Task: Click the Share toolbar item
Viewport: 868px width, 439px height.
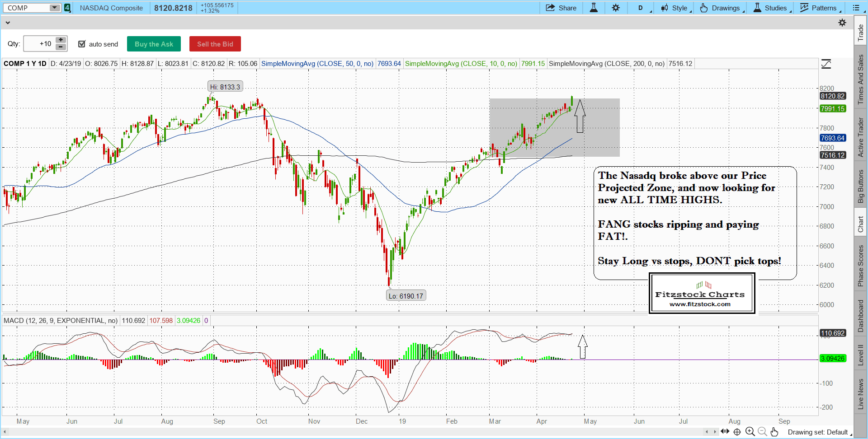Action: [x=561, y=8]
